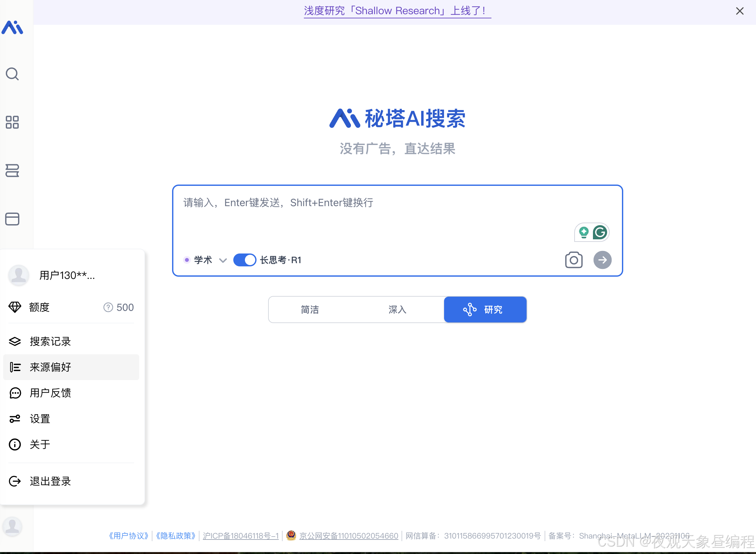Open 设置 in the user menu
The height and width of the screenshot is (554, 756).
coord(40,418)
